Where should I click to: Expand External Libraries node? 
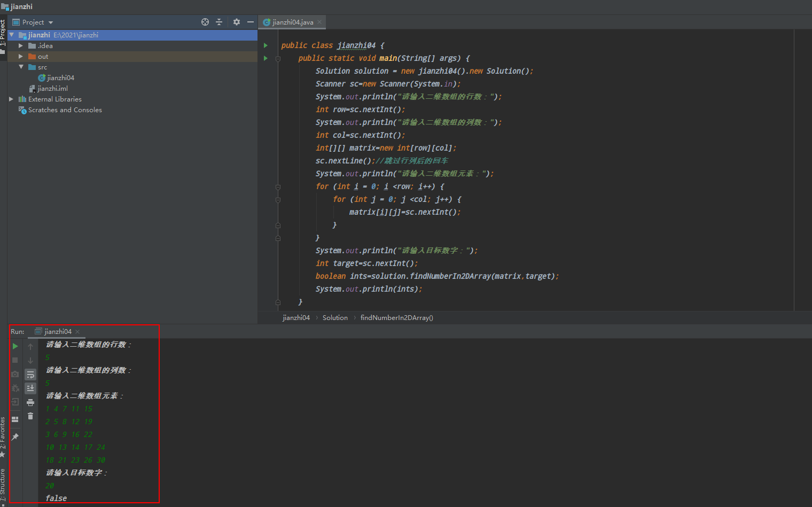coord(11,99)
